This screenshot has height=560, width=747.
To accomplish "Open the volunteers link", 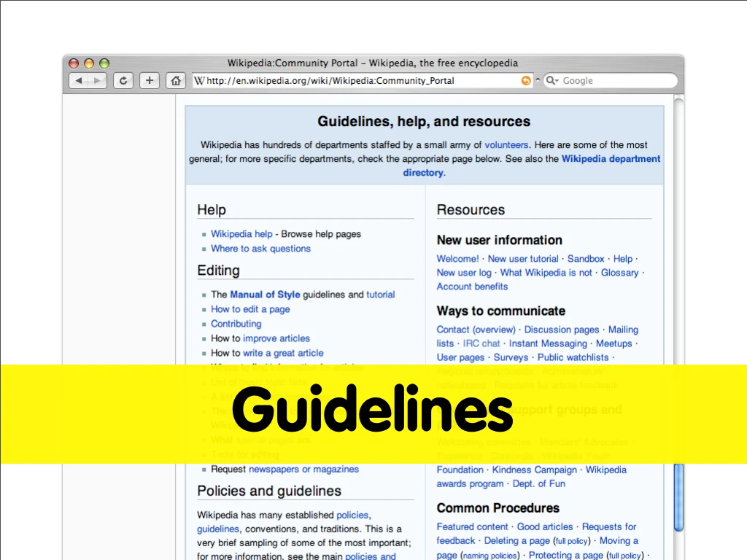I will [x=506, y=145].
